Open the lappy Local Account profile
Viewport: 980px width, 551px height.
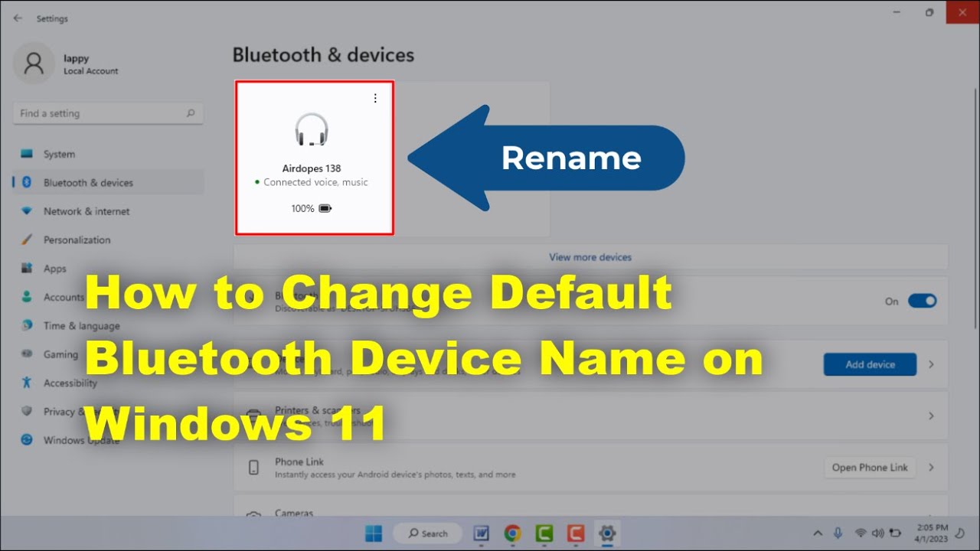pyautogui.click(x=67, y=64)
